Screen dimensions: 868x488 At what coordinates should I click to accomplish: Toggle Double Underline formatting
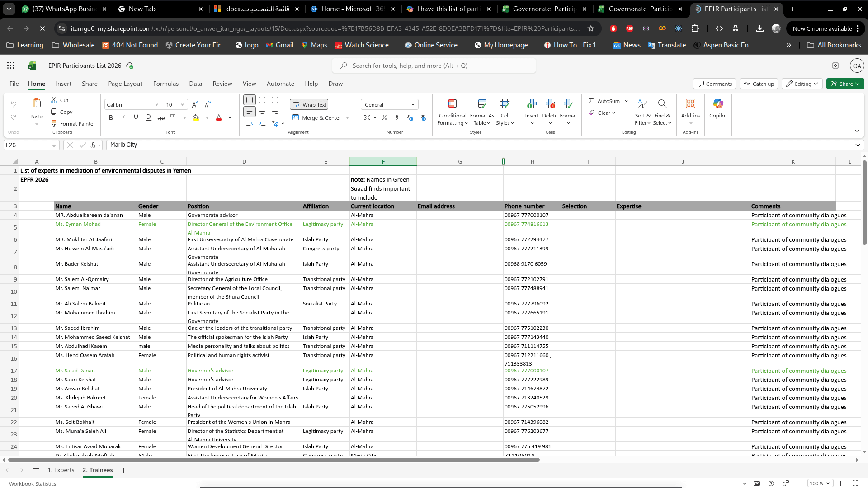pos(149,117)
